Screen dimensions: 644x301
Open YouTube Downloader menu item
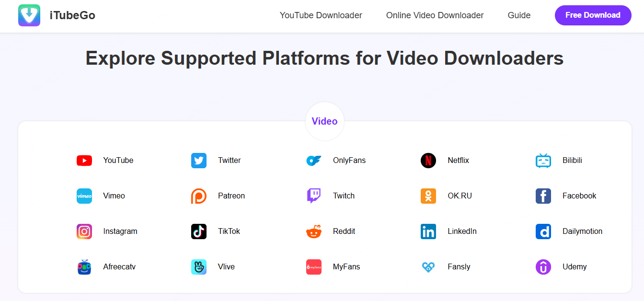321,15
